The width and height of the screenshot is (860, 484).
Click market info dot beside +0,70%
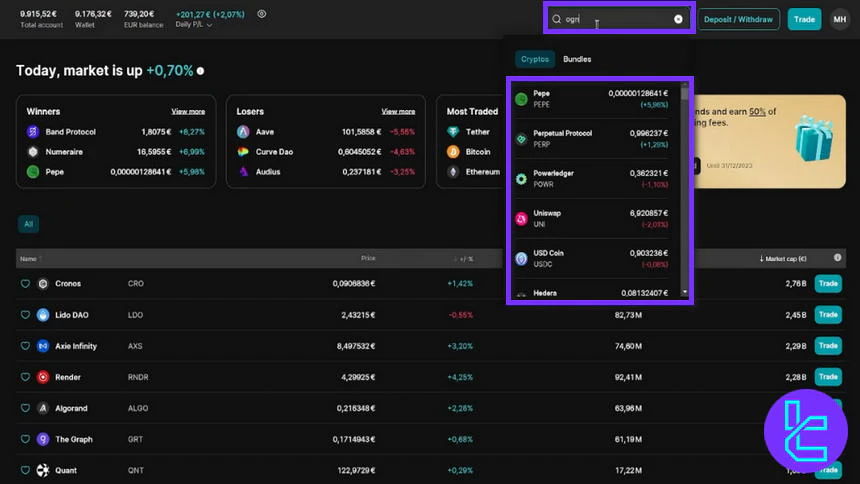pos(201,71)
